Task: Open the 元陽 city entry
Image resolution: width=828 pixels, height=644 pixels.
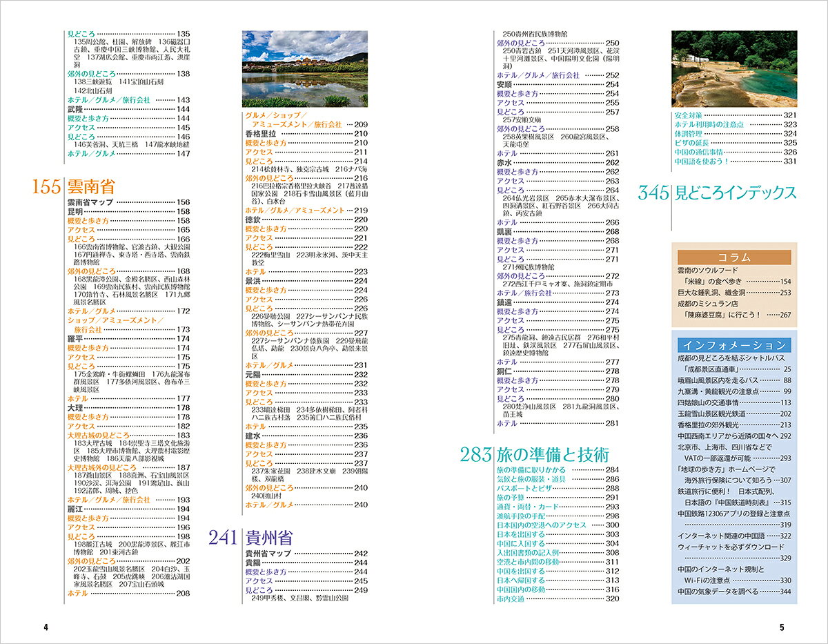Action: pyautogui.click(x=306, y=374)
